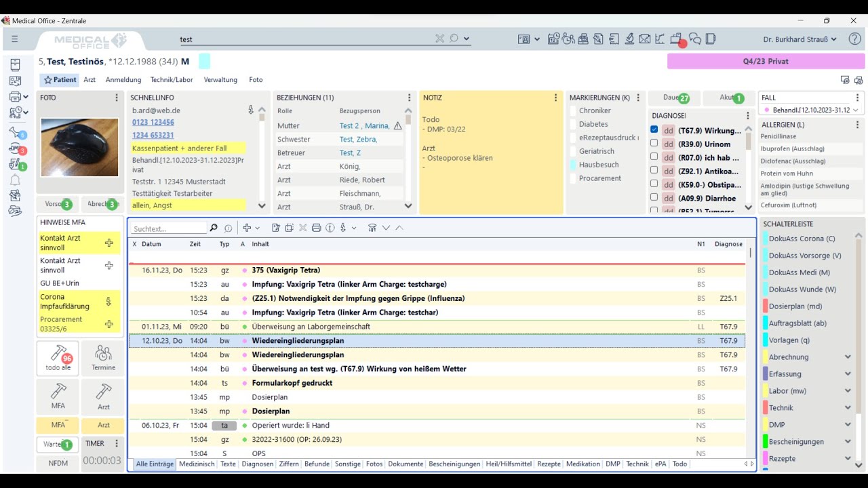Switch to the Arzt tab
The height and width of the screenshot is (488, 868).
(90, 80)
